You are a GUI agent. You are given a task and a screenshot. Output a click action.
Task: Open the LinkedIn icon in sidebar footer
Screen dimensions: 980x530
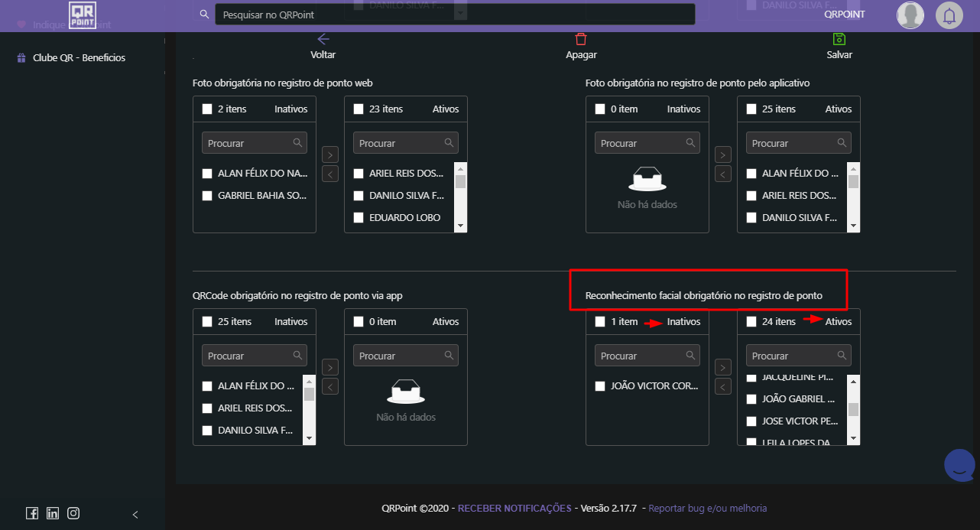coord(53,514)
